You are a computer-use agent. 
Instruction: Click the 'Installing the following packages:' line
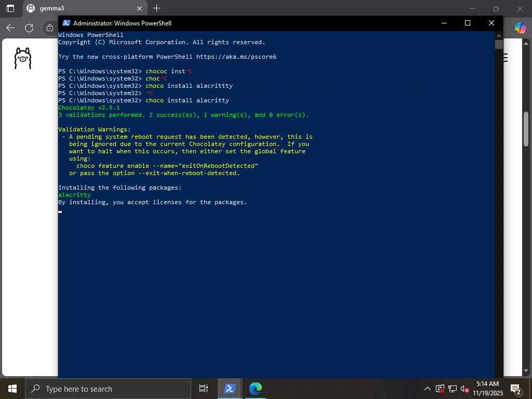tap(120, 188)
